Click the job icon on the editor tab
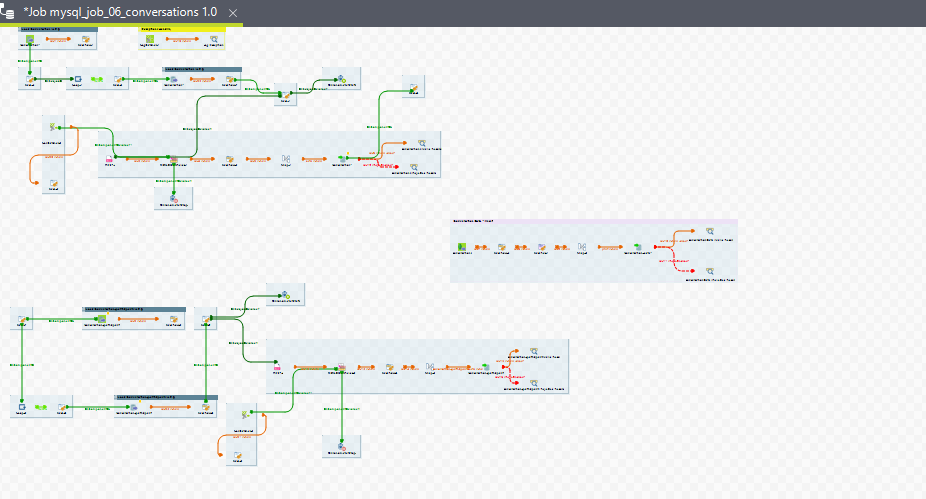926x499 pixels. pyautogui.click(x=8, y=12)
